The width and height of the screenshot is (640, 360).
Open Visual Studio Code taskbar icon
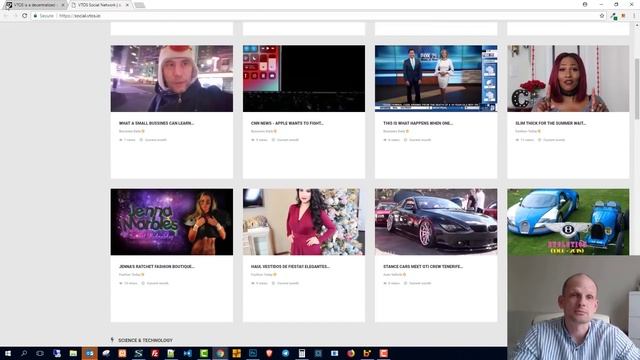[x=187, y=353]
